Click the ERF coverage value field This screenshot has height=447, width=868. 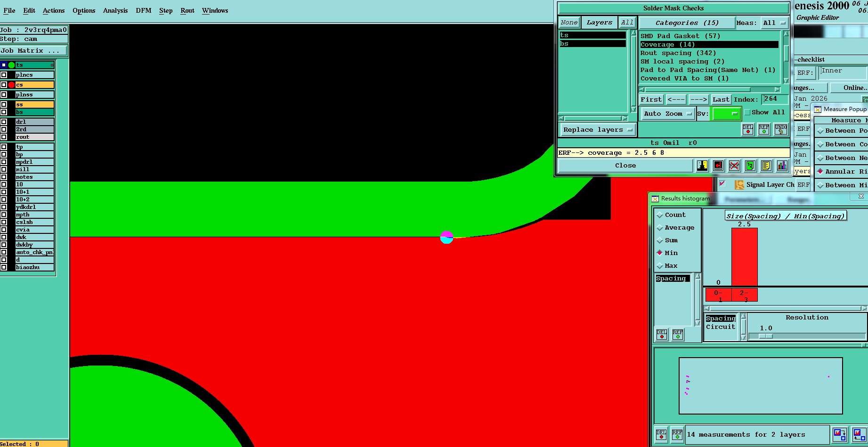[x=673, y=153]
